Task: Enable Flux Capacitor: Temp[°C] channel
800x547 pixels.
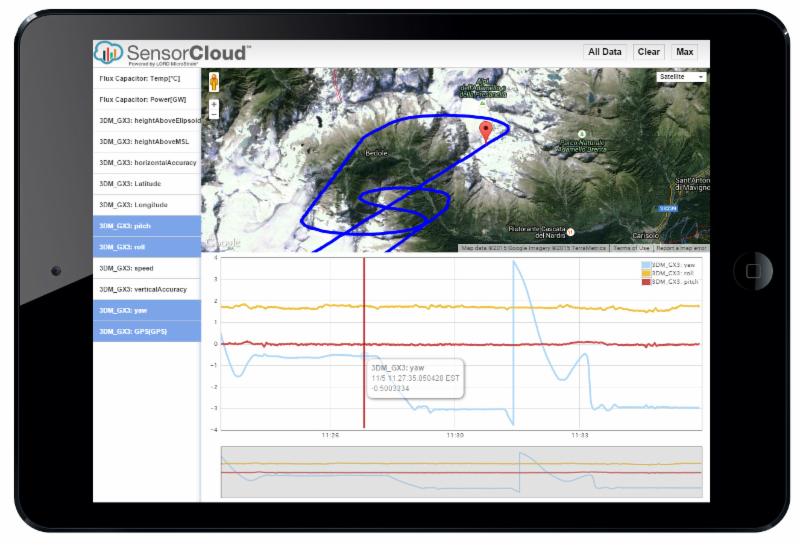Action: pos(147,79)
